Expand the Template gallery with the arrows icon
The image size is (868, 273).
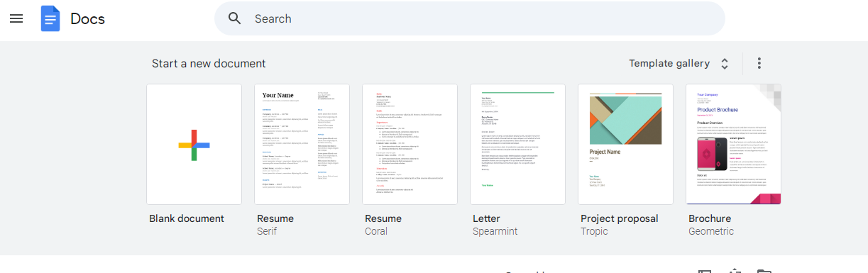pyautogui.click(x=725, y=64)
